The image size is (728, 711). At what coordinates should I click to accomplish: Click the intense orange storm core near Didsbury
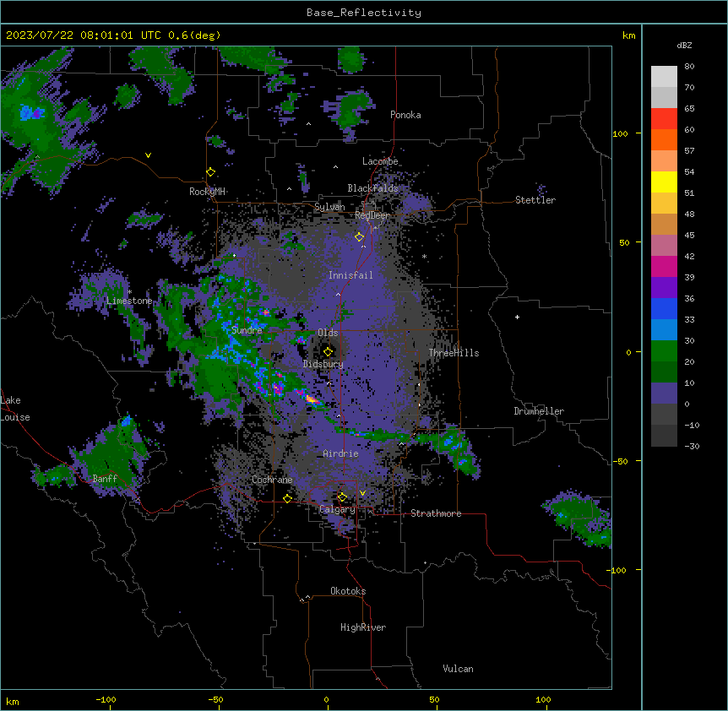pyautogui.click(x=312, y=399)
